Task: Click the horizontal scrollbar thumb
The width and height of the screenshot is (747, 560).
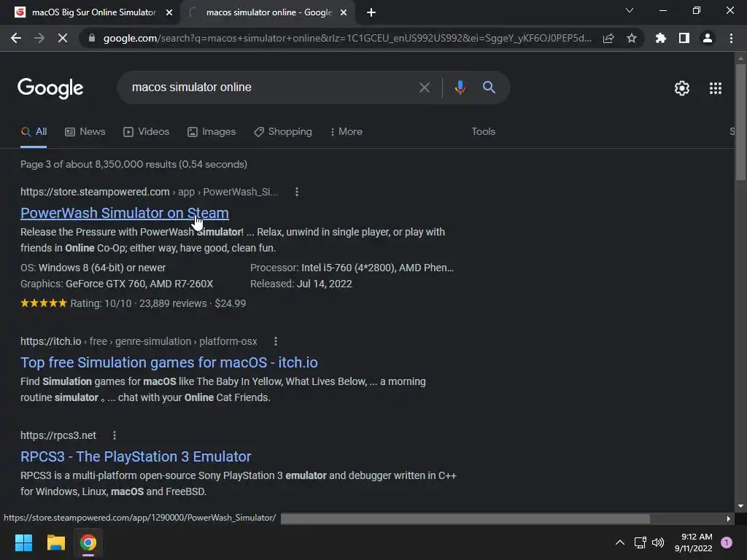Action: coord(465,518)
